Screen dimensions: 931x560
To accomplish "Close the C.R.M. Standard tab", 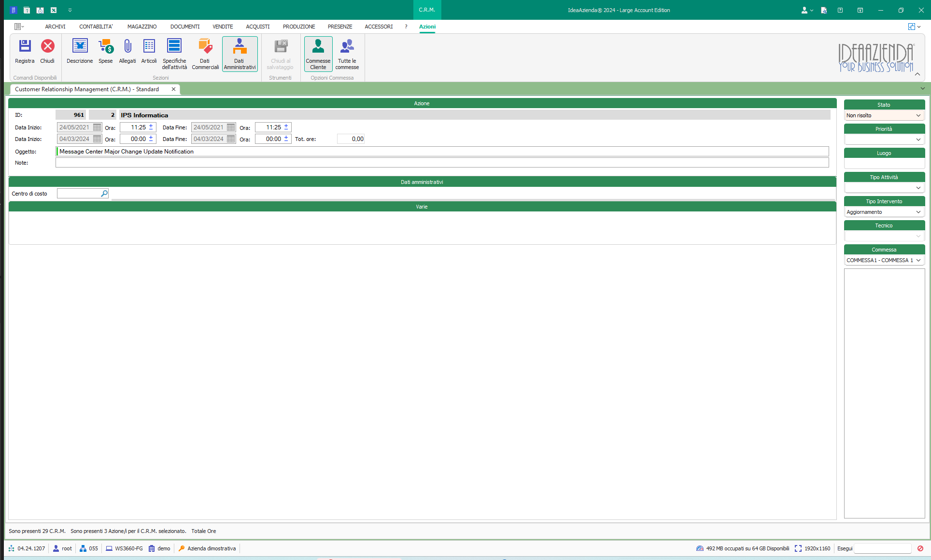I will coord(173,89).
